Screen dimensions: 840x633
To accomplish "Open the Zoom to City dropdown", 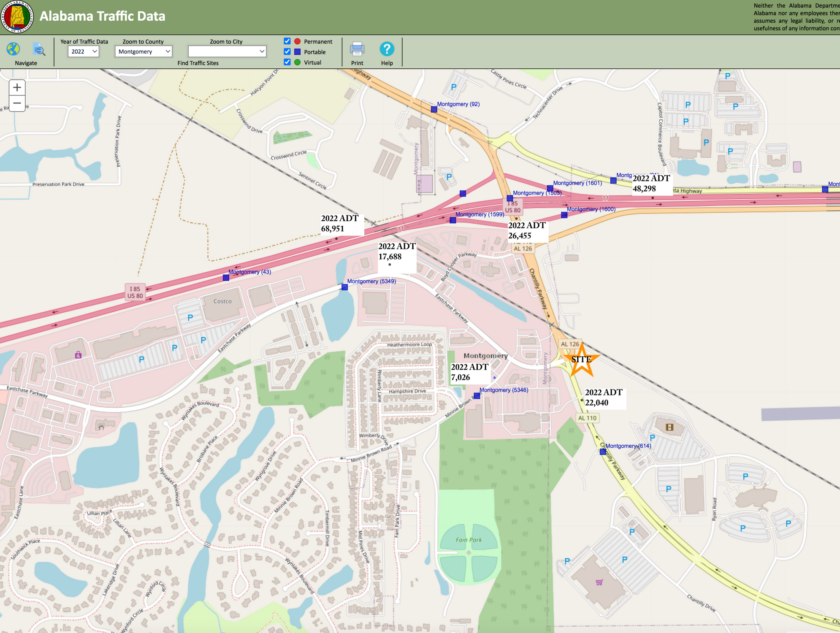I will pos(227,51).
